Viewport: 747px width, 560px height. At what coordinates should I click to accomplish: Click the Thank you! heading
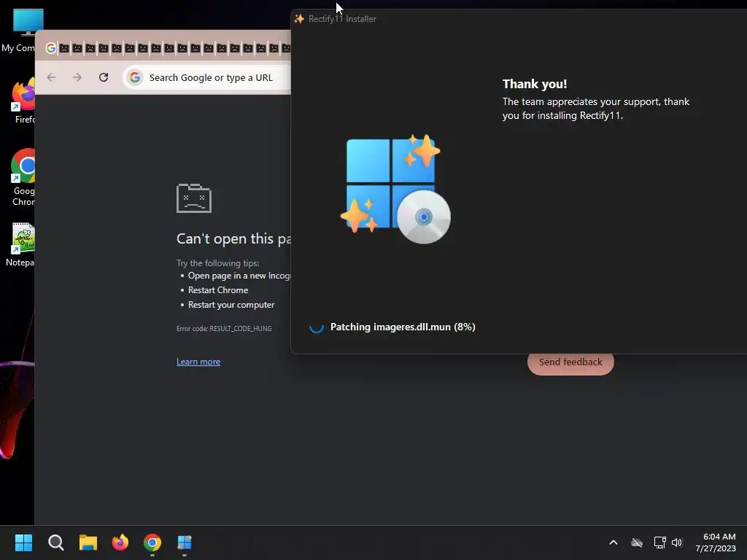(535, 84)
